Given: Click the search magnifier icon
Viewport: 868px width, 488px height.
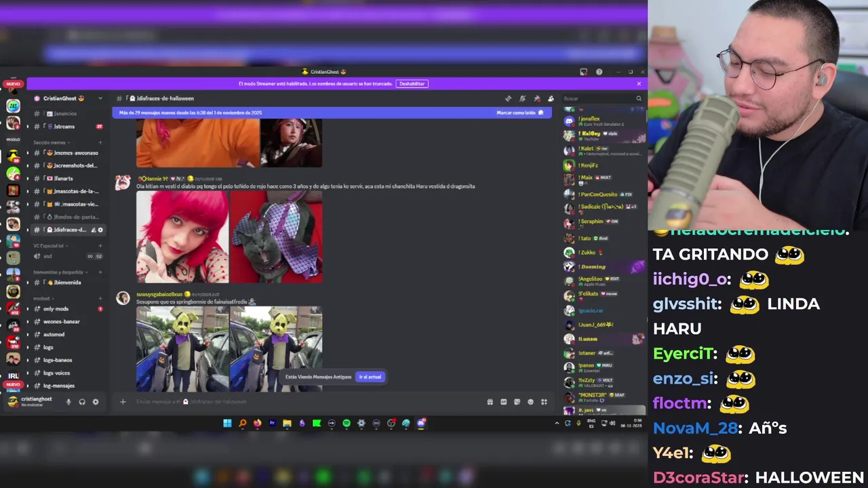Looking at the screenshot, I should click(x=638, y=98).
